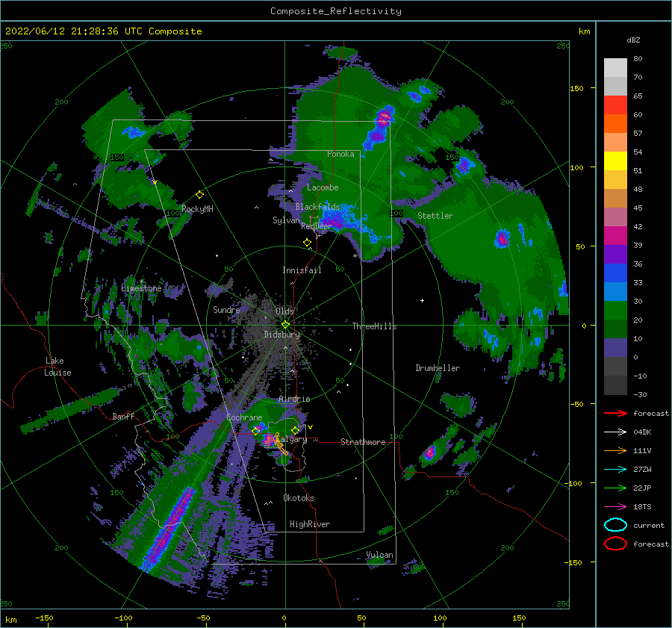The image size is (672, 628).
Task: Click the -100 tick on bottom km axis
Action: 123,618
